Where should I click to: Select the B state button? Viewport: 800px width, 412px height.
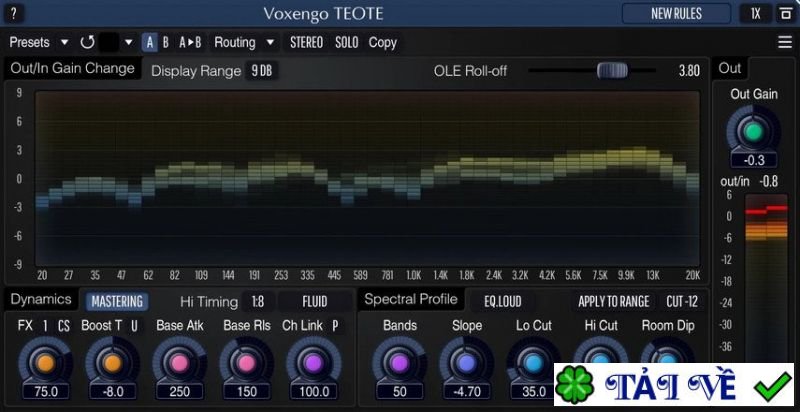point(166,42)
